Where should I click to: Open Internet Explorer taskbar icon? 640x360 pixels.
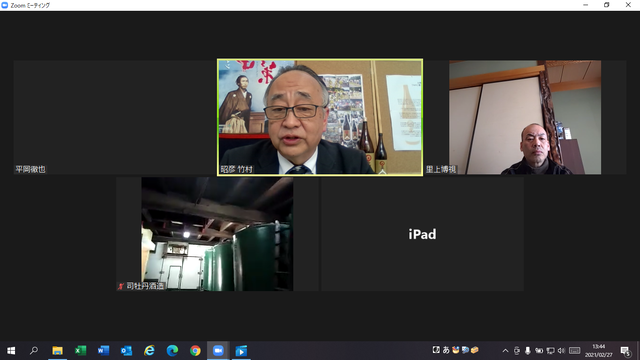point(149,351)
